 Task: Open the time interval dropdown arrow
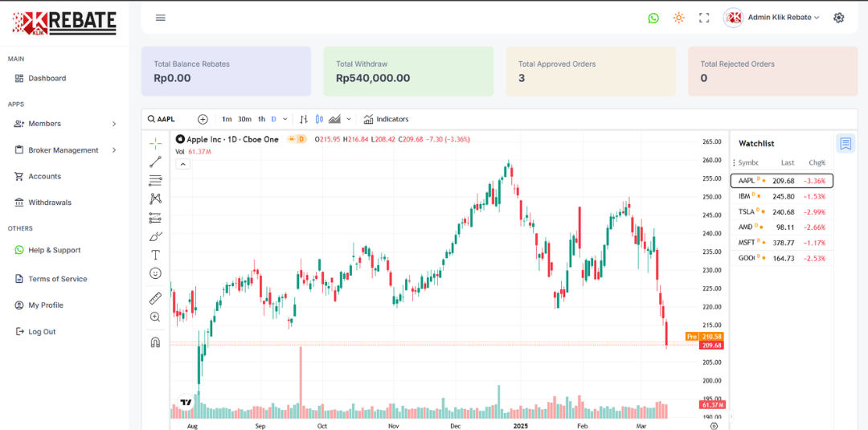tap(285, 119)
